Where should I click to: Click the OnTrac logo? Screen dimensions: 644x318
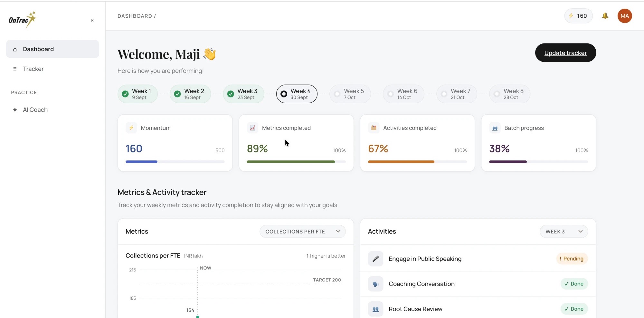(23, 20)
